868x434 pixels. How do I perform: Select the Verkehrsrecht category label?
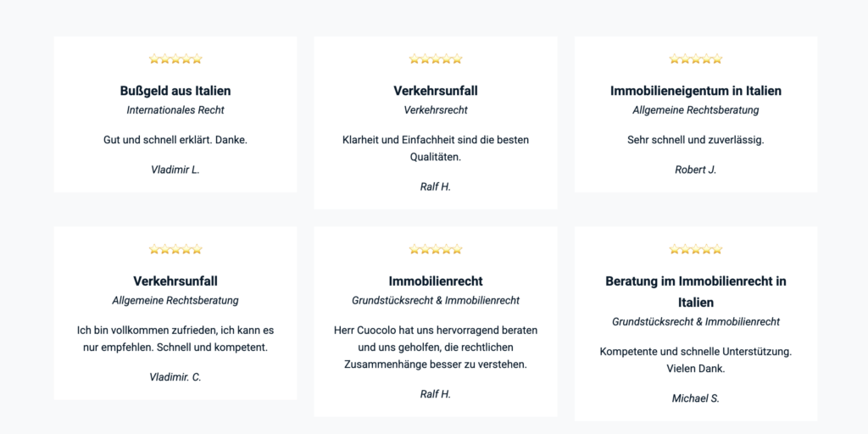point(436,110)
